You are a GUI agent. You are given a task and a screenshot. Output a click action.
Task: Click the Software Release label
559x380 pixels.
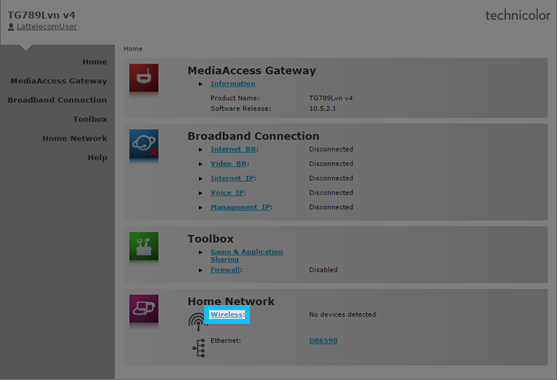[241, 109]
